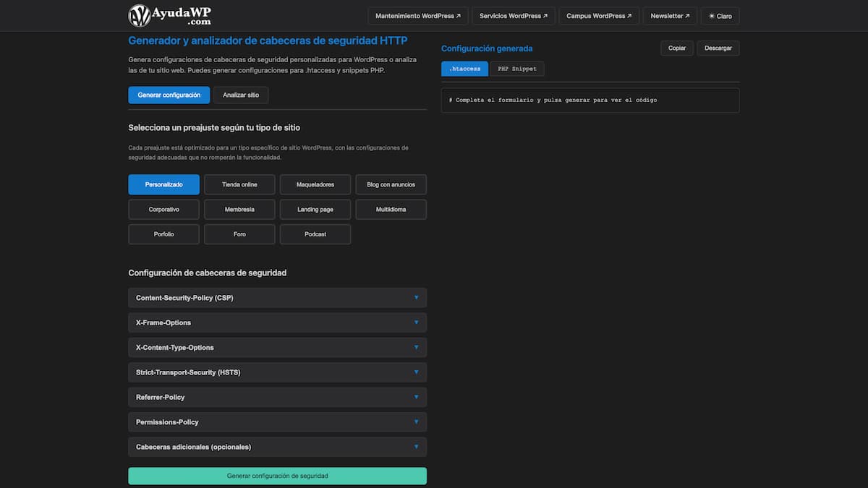The image size is (868, 488).
Task: Open Mantenimiento WordPress from the top menu
Action: 417,14
